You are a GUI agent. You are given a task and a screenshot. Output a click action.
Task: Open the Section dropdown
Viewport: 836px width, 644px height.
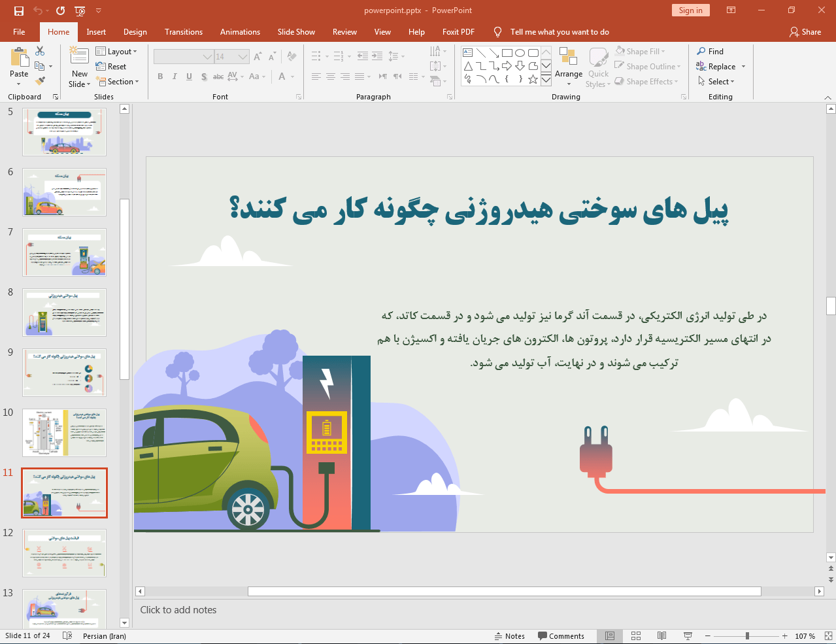coord(118,81)
